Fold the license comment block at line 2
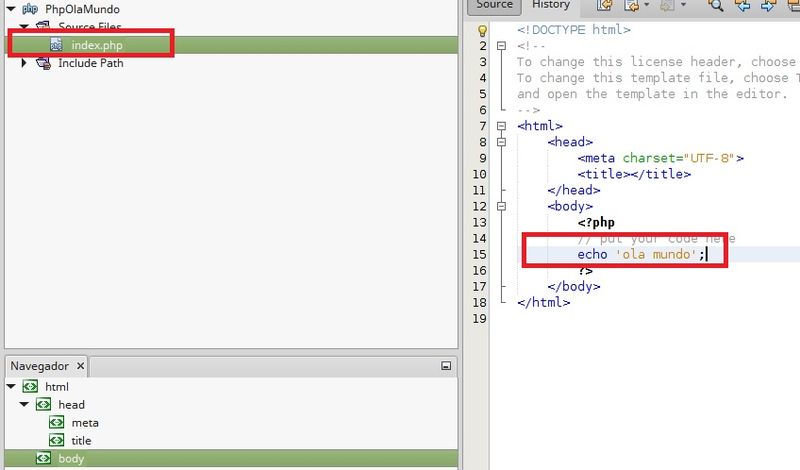Screen dimensions: 800x470 pos(502,46)
